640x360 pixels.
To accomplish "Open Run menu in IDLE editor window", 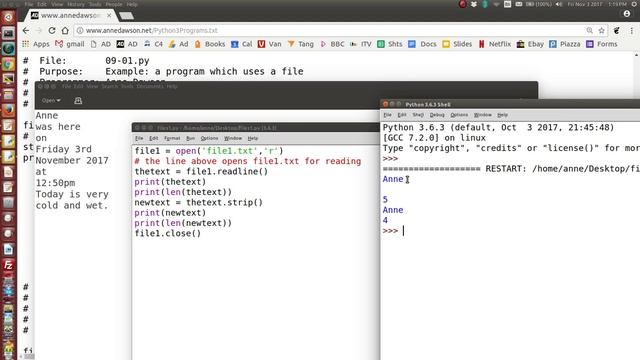I will click(x=190, y=138).
